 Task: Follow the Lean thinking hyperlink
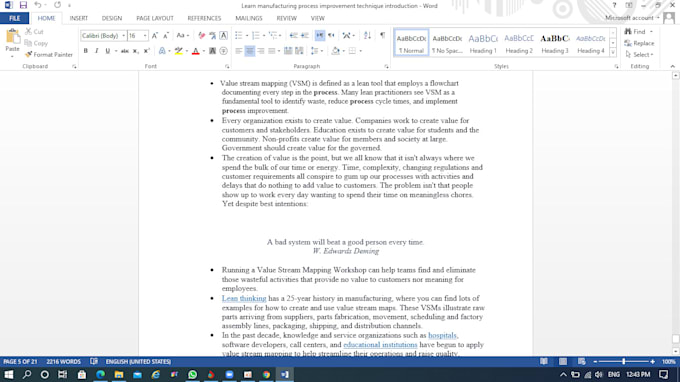[x=244, y=298]
